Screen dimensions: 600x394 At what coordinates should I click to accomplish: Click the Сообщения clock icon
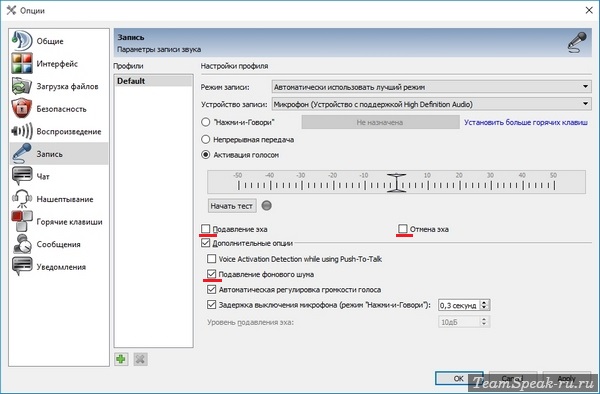click(x=22, y=244)
